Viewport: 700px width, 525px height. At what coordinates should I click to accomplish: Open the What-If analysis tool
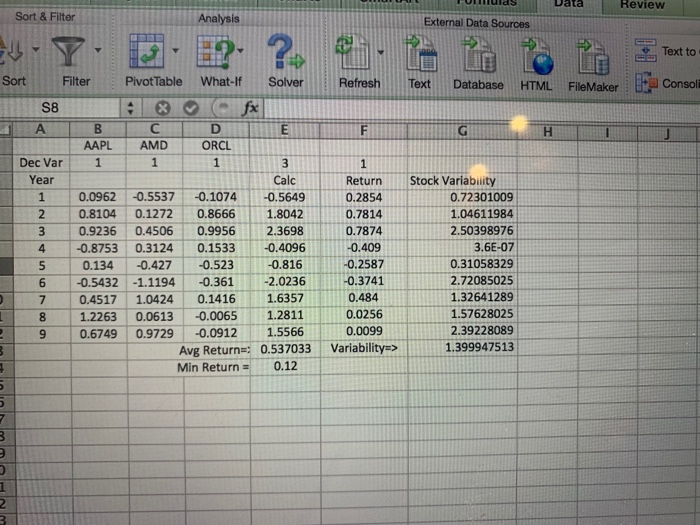(216, 52)
